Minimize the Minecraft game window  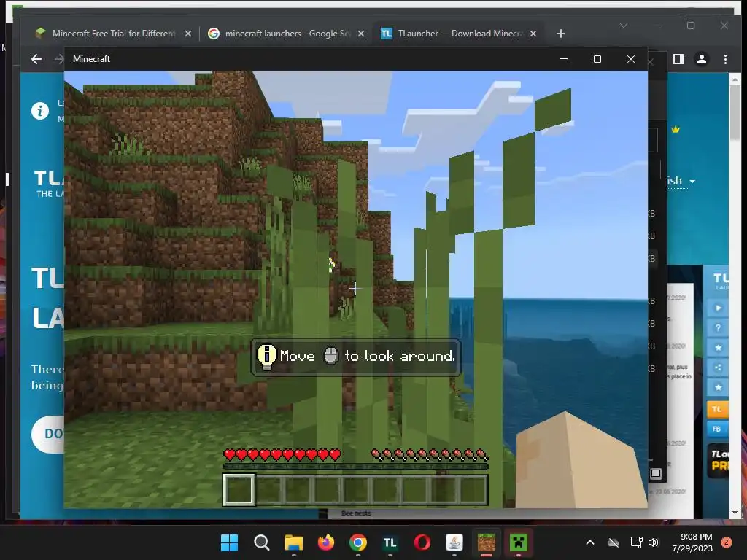click(564, 59)
